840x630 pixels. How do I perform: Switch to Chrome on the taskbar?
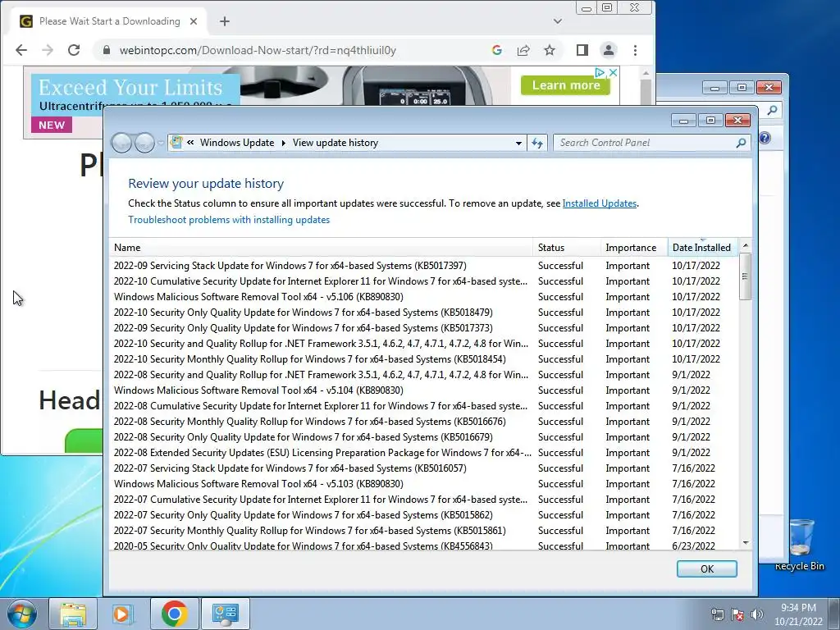(174, 614)
